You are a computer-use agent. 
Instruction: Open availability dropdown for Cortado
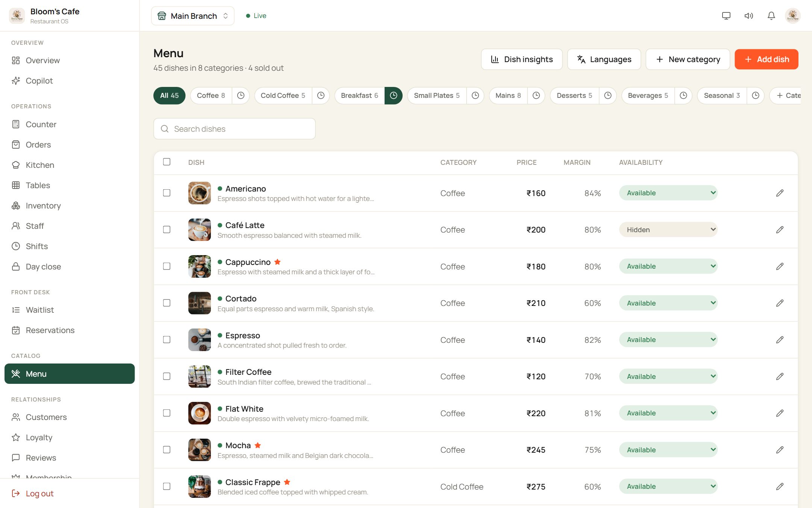pos(668,303)
